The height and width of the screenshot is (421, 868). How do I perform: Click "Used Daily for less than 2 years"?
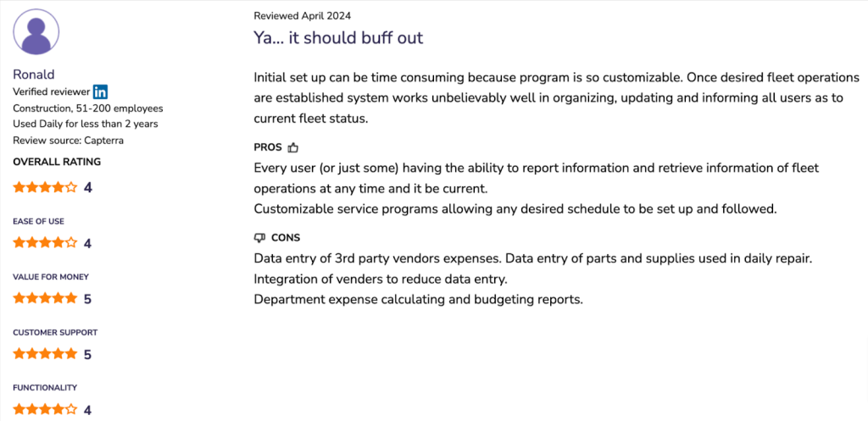(85, 125)
